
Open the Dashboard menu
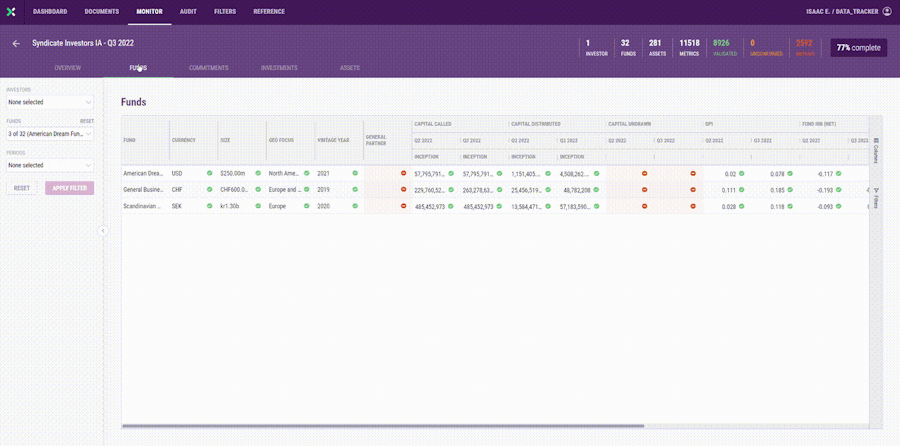pos(50,11)
